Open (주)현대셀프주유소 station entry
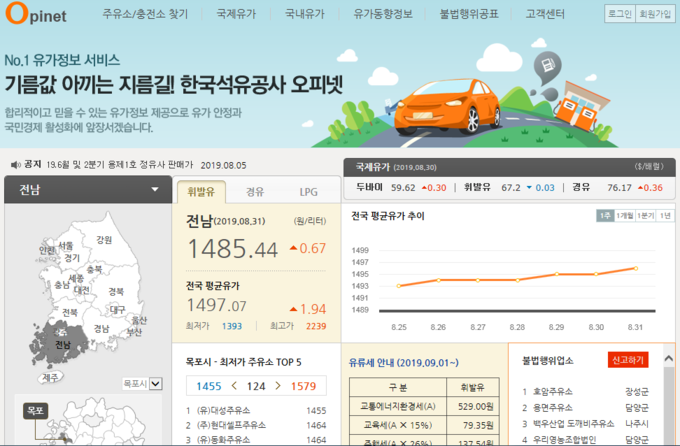This screenshot has width=680, height=446. point(231,425)
